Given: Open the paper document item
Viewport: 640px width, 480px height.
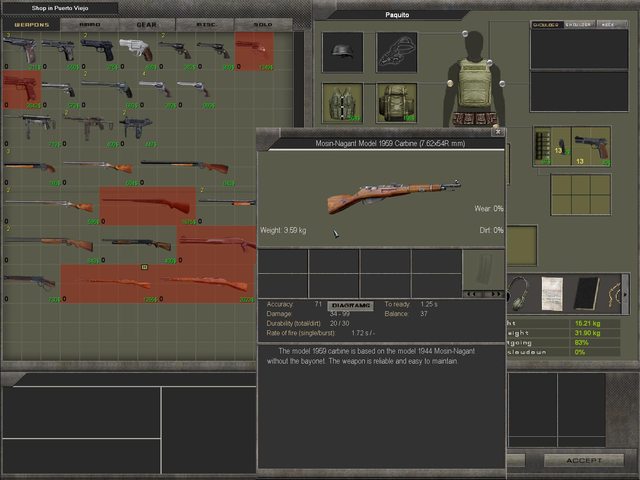Looking at the screenshot, I should pyautogui.click(x=552, y=293).
